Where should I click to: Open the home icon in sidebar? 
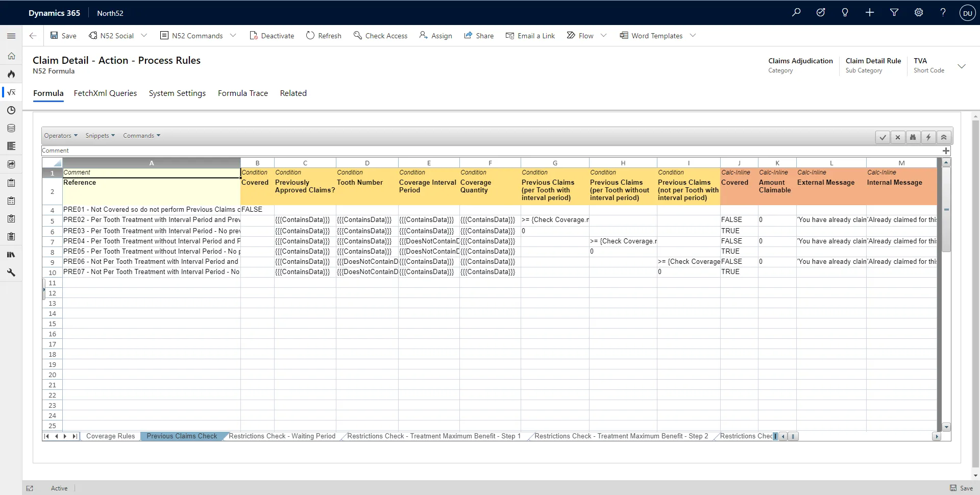(11, 56)
